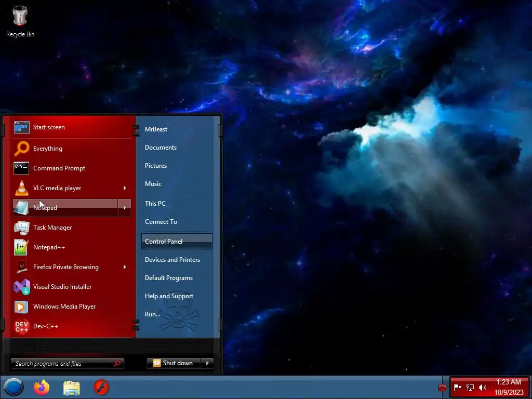Click the search magnifier in search box
This screenshot has height=399, width=532.
[117, 363]
